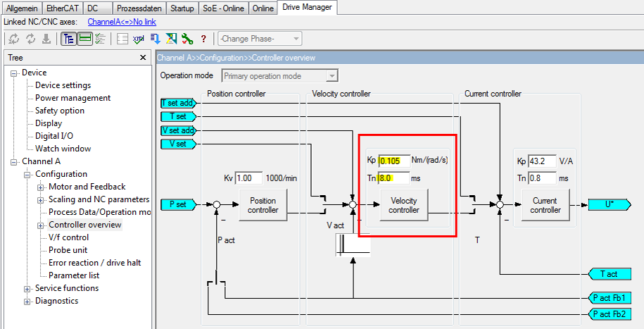Expand the Diagnostics tree node
The image size is (644, 329).
click(27, 302)
